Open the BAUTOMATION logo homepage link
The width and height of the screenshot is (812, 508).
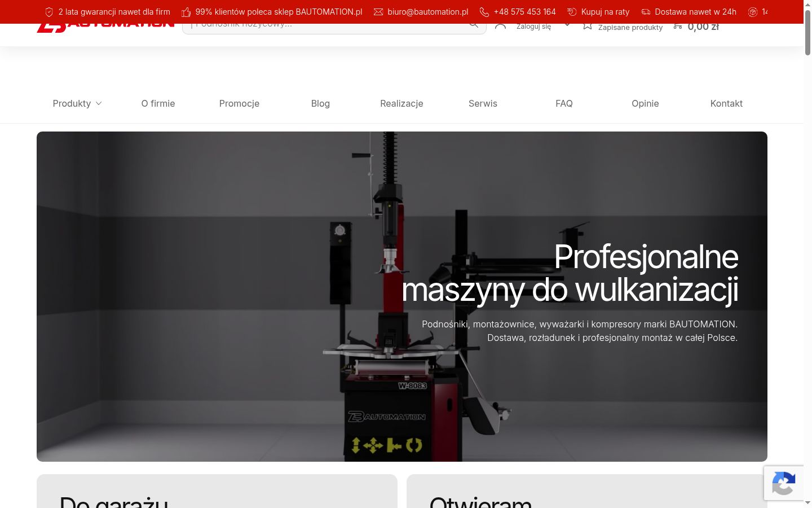pyautogui.click(x=105, y=27)
